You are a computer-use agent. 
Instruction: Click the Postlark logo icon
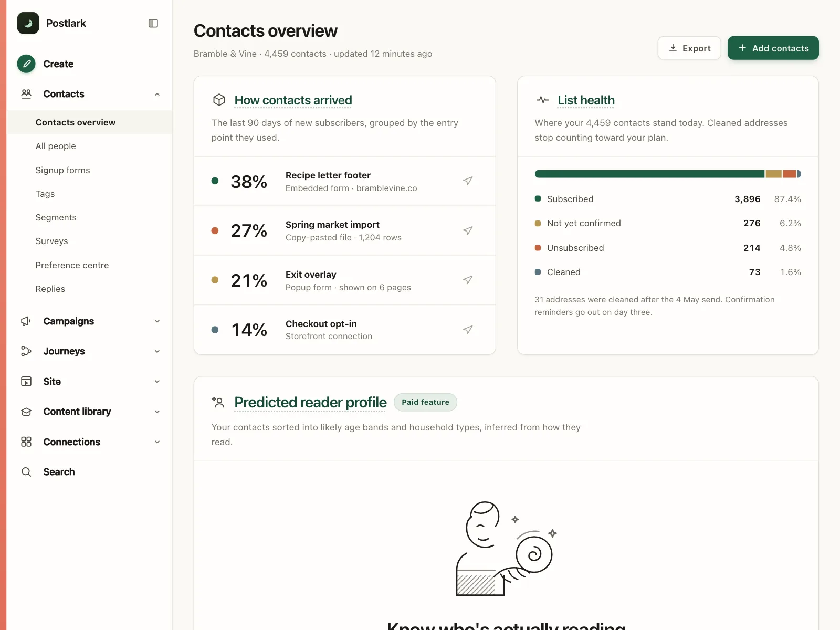pos(28,23)
